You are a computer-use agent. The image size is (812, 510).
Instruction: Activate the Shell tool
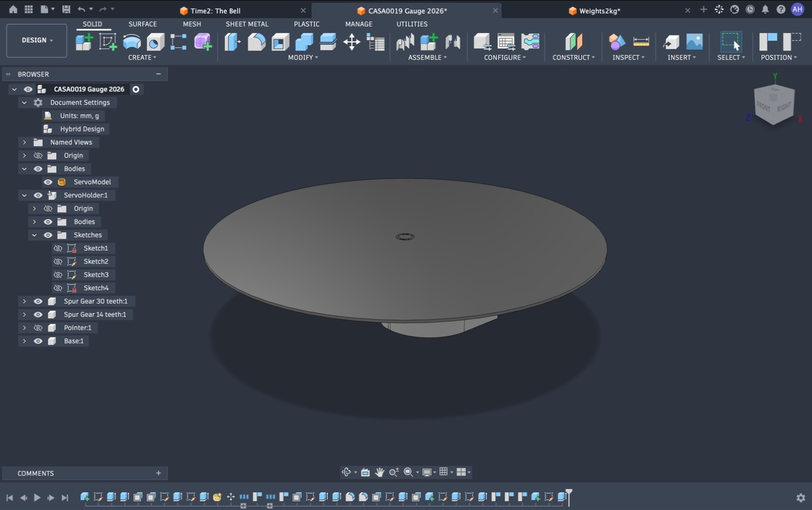pos(280,41)
